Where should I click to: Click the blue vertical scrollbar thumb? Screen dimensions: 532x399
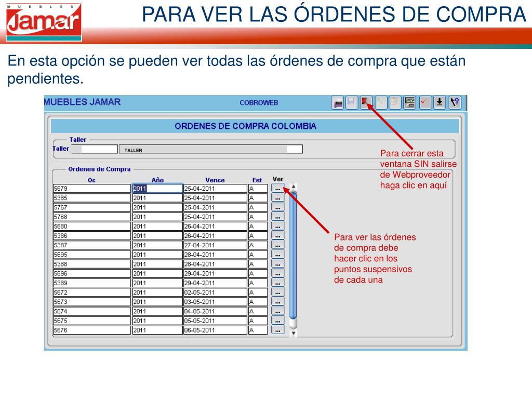coord(294,256)
